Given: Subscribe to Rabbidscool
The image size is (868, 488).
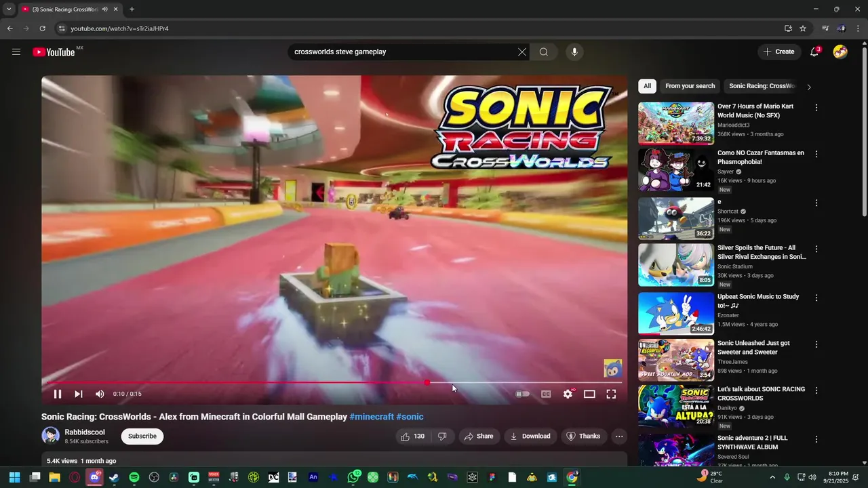Looking at the screenshot, I should [x=142, y=436].
